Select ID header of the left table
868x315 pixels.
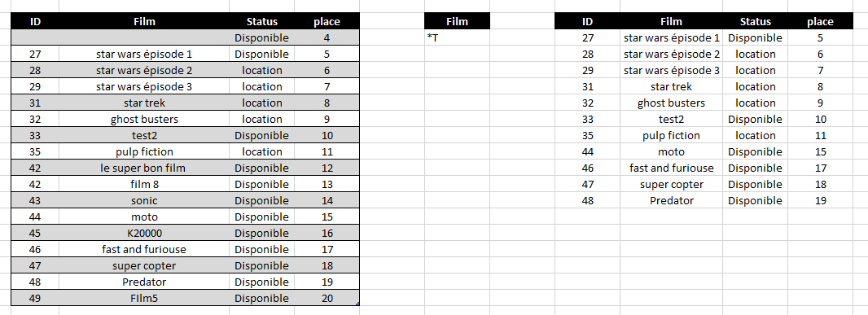pyautogui.click(x=35, y=22)
